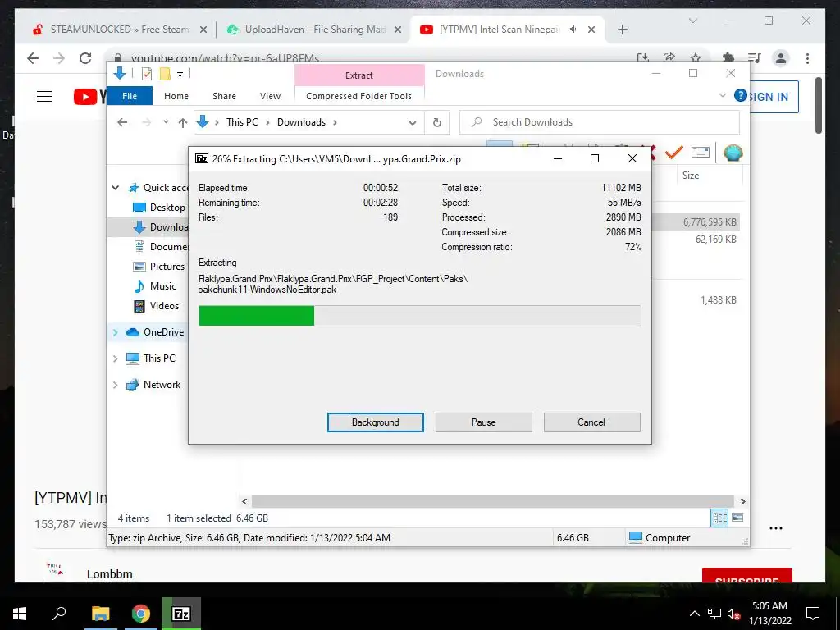Open the Chrome profile avatar
Screen dimensions: 840x630
click(781, 58)
